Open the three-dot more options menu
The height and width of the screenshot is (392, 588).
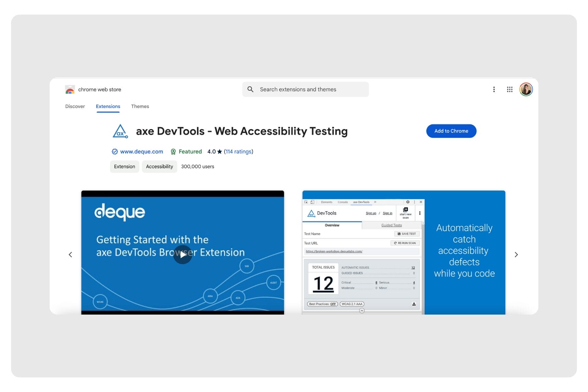[x=494, y=90]
